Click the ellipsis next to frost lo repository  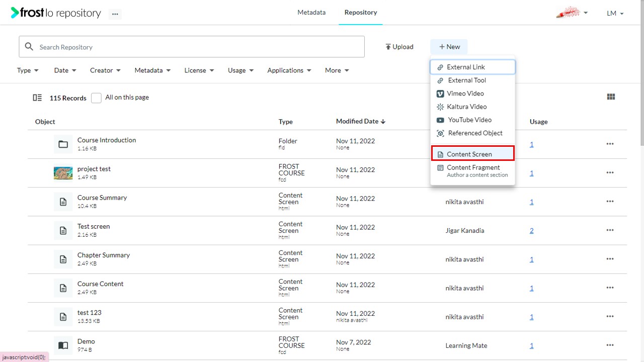[x=115, y=14]
